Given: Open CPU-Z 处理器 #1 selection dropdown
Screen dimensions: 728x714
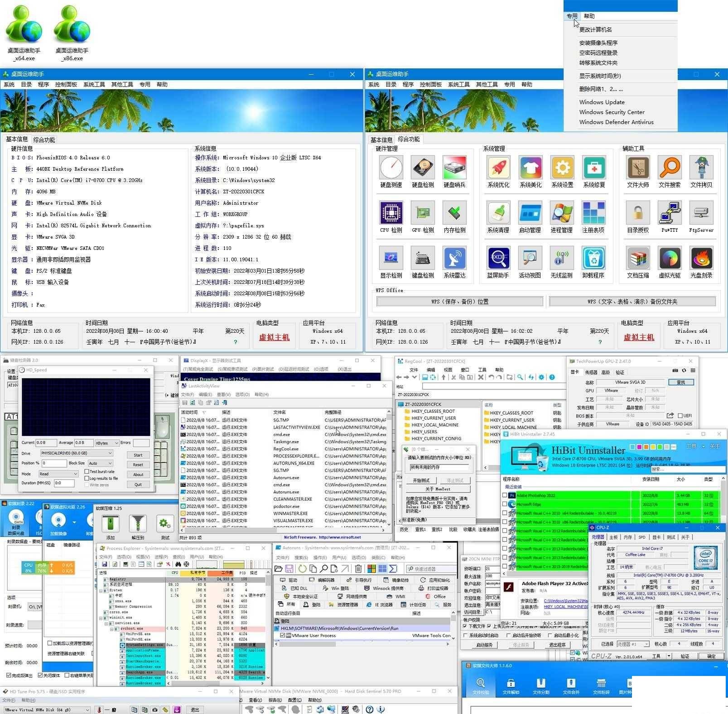Looking at the screenshot, I should [633, 644].
